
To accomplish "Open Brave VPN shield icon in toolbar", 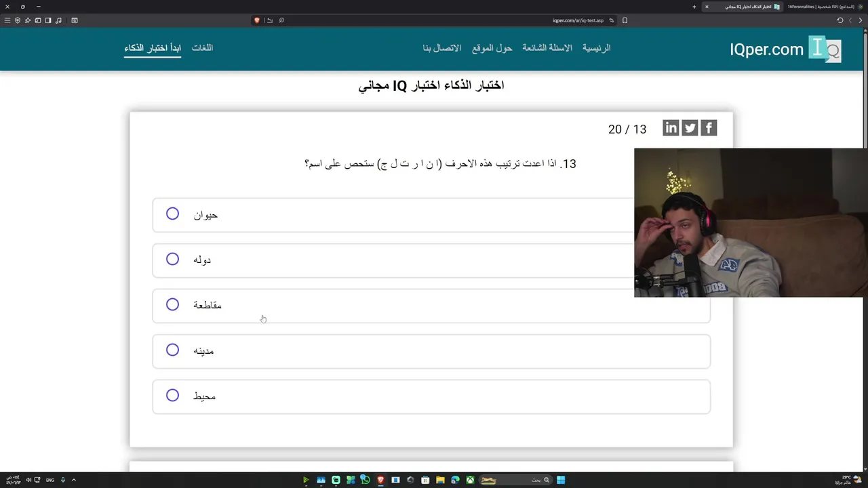I will point(18,20).
